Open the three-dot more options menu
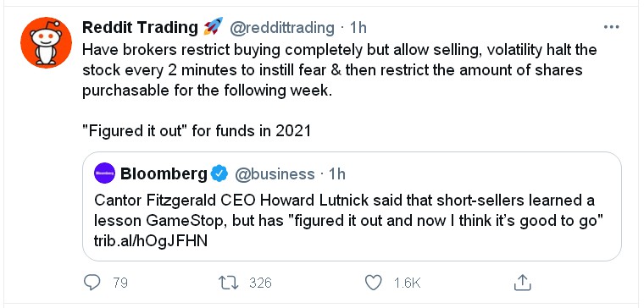The width and height of the screenshot is (644, 308). coord(611,27)
